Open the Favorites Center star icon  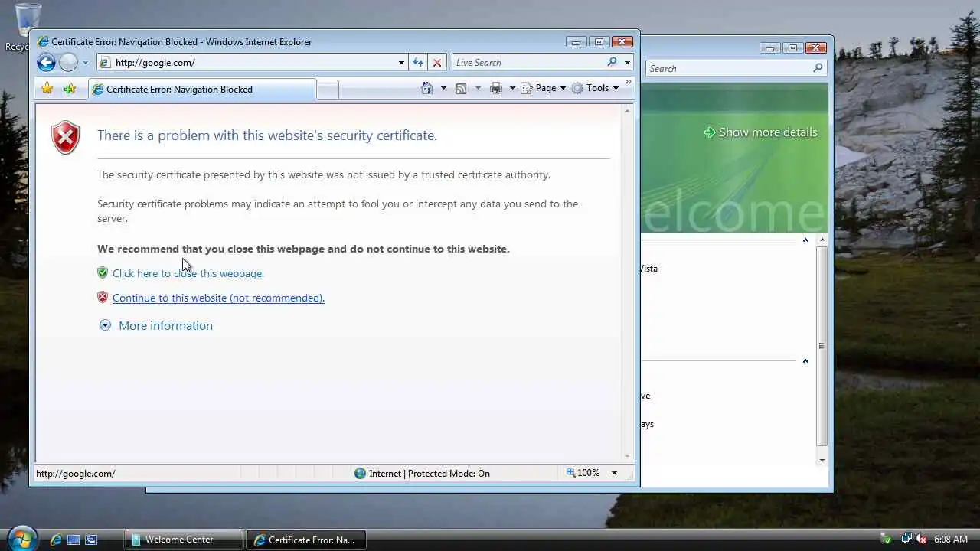tap(47, 89)
